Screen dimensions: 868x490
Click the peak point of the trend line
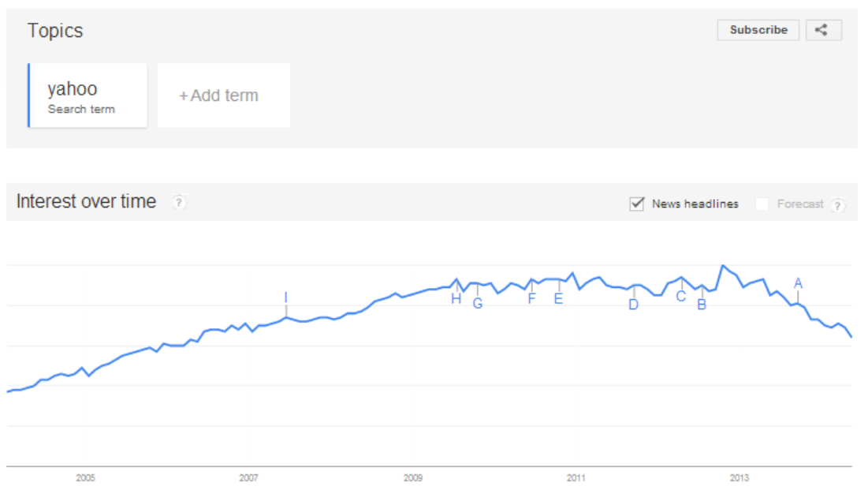click(x=723, y=266)
